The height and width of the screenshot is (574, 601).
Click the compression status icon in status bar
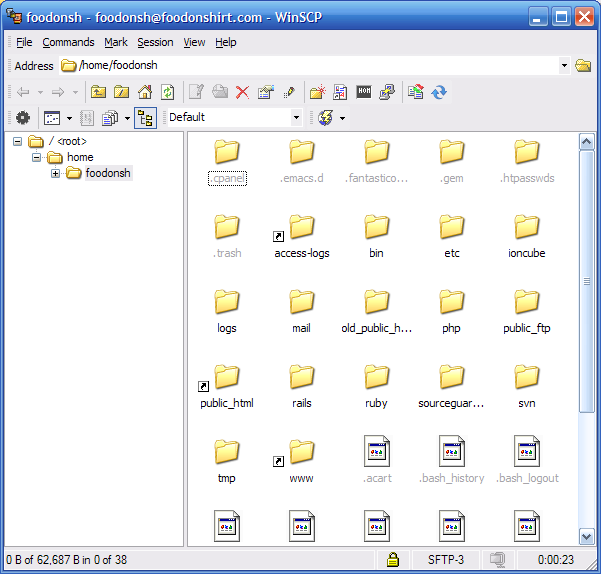coord(498,559)
